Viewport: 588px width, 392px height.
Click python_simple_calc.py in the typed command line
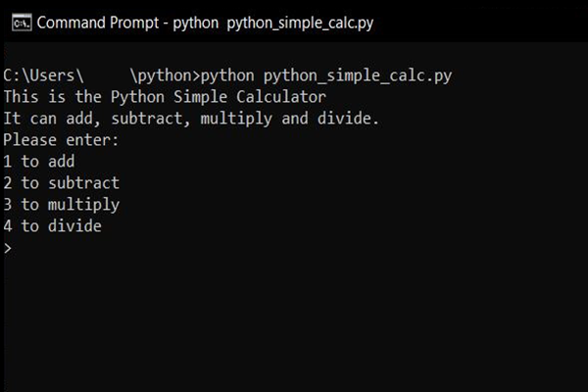click(x=358, y=76)
